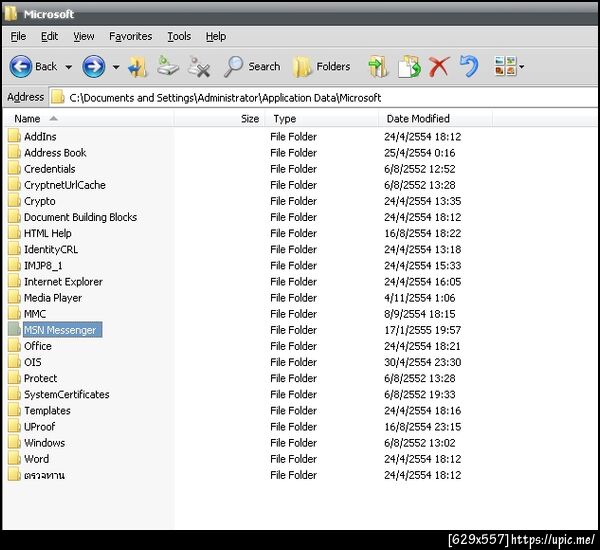The width and height of the screenshot is (600, 550).
Task: Open the Tools menu
Action: coord(179,36)
